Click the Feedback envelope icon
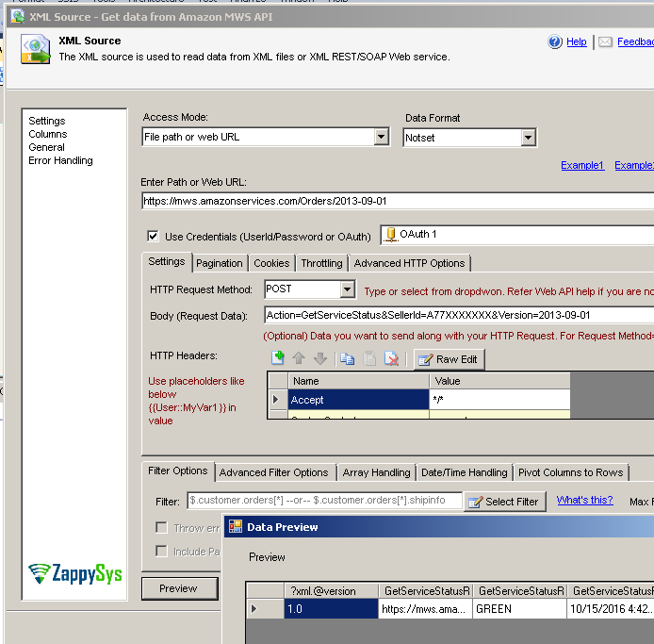654x644 pixels. 605,41
